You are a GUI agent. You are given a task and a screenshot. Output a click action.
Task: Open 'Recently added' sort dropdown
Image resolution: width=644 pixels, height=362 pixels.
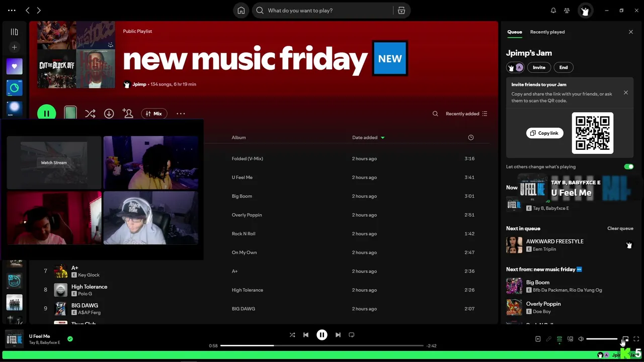466,114
